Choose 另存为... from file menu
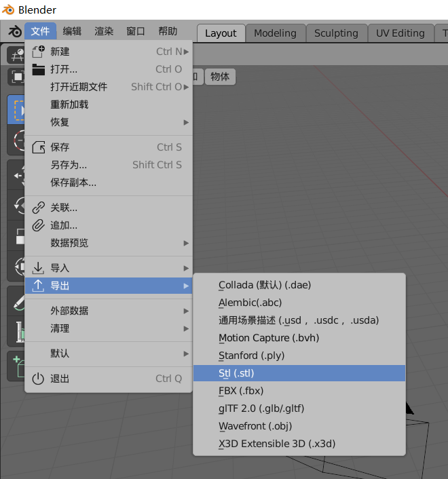Viewport: 448px width, 479px height. point(109,165)
